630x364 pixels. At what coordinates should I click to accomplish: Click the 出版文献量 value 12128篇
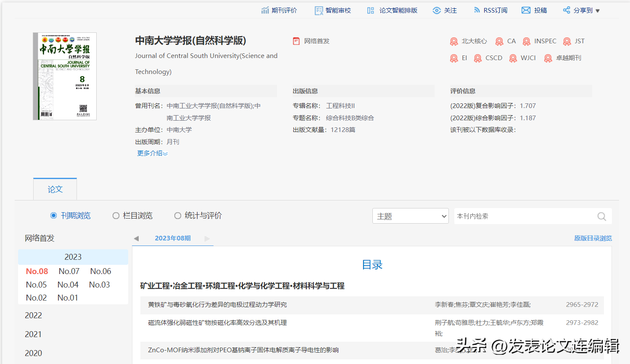click(x=343, y=130)
